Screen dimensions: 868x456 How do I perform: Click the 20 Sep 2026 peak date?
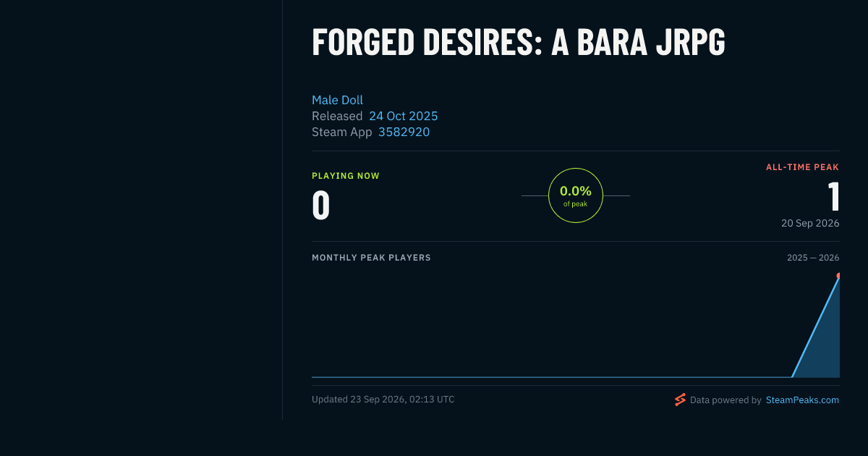tap(810, 223)
